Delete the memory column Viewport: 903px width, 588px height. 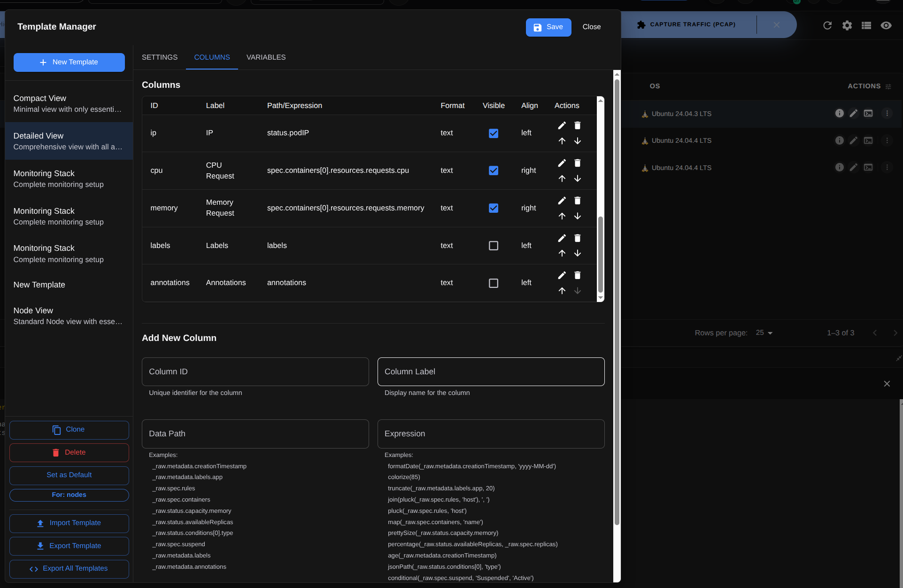click(x=578, y=201)
